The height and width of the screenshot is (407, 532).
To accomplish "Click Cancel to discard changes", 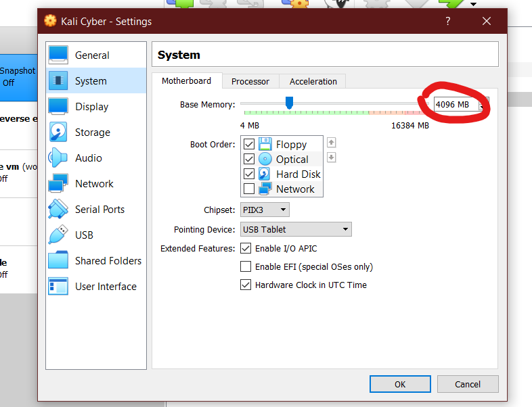I will (x=468, y=384).
